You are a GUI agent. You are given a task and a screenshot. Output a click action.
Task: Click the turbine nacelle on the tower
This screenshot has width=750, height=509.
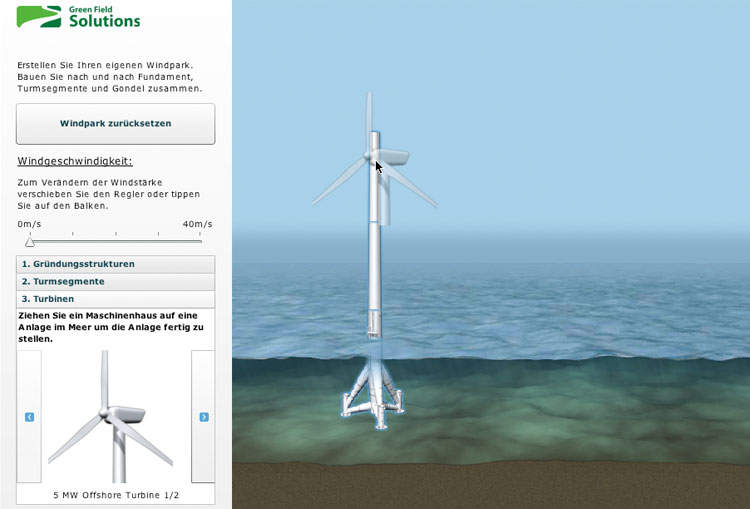[x=391, y=158]
